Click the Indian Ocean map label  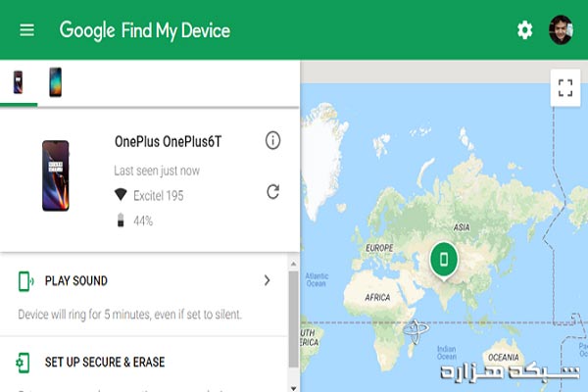[447, 353]
